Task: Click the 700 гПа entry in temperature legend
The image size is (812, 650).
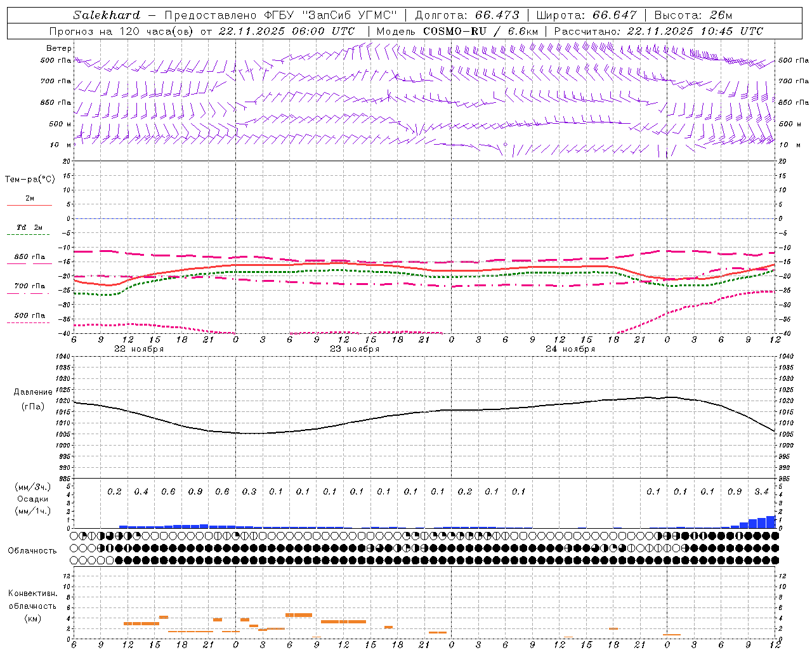Action: (30, 286)
